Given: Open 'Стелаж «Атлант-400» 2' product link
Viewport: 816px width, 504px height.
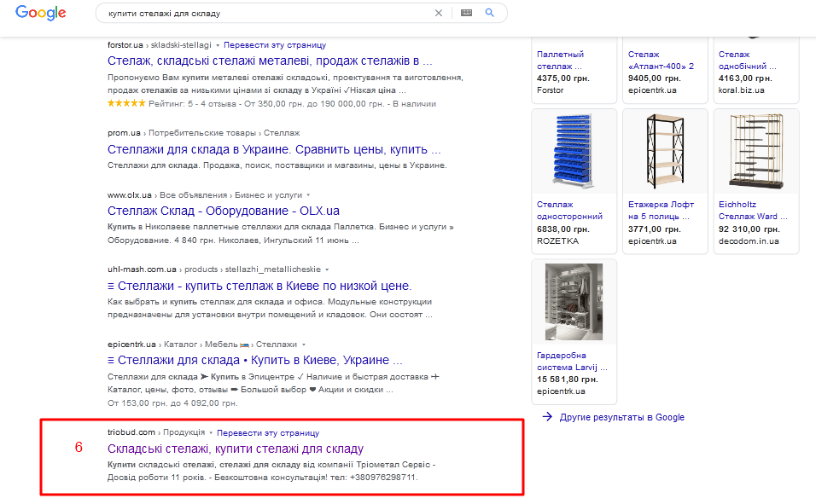Looking at the screenshot, I should click(x=661, y=60).
